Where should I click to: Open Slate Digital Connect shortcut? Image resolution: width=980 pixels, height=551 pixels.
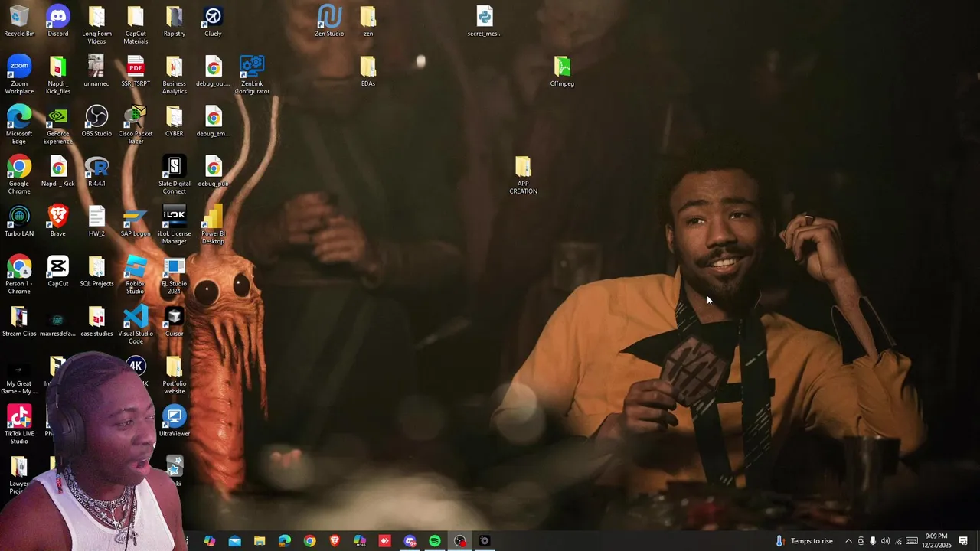coord(175,174)
